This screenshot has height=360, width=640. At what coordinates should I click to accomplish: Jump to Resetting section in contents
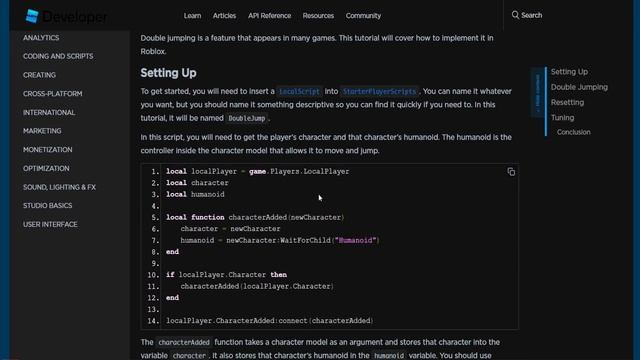(x=567, y=102)
